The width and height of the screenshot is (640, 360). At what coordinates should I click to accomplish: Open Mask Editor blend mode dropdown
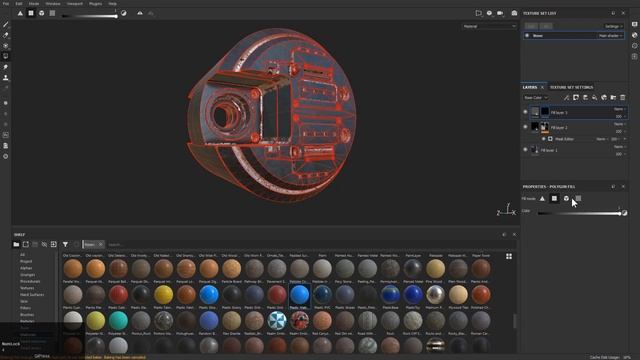[602, 139]
